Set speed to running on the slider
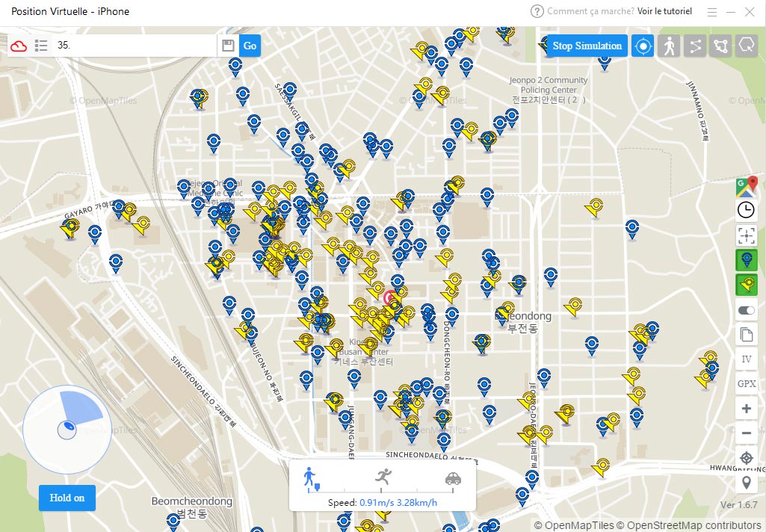 383,476
